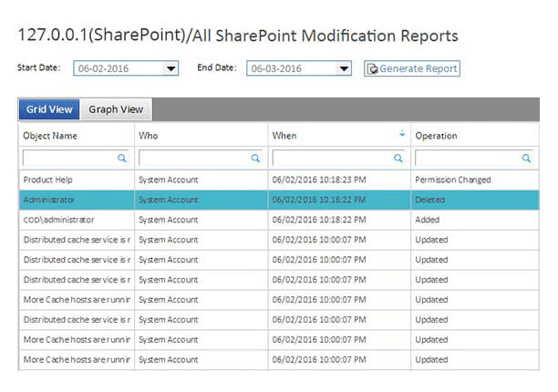Click System Account in the Product Help row

[x=201, y=180]
